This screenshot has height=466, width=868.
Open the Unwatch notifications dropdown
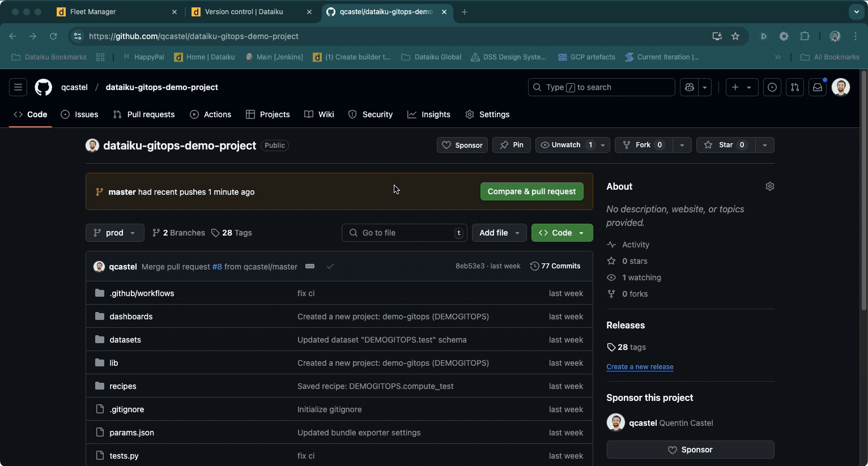tap(573, 145)
